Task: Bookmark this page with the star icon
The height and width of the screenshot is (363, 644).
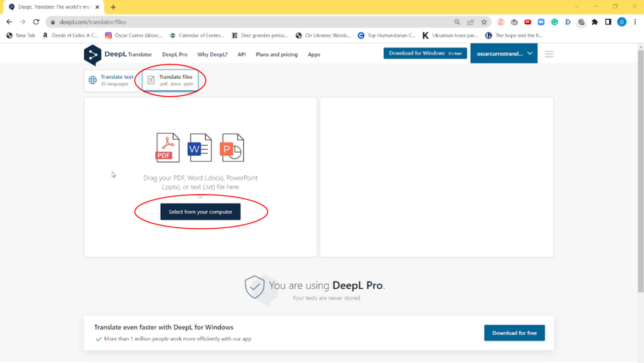Action: (484, 22)
